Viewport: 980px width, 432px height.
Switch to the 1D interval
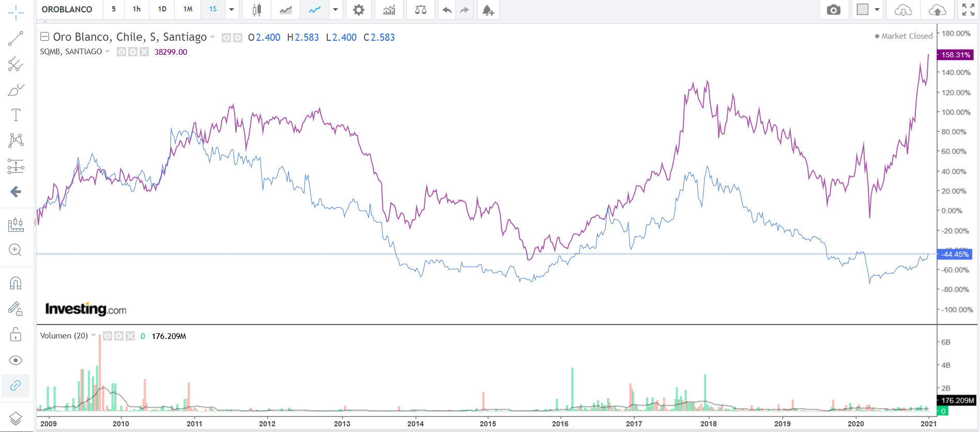point(162,9)
